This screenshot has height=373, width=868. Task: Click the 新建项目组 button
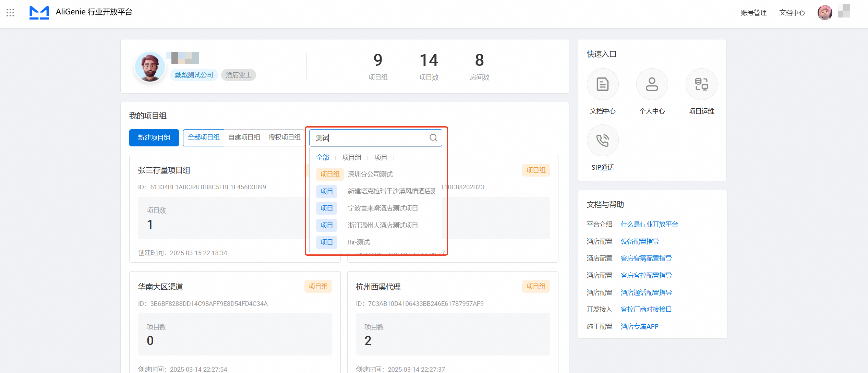click(x=154, y=138)
